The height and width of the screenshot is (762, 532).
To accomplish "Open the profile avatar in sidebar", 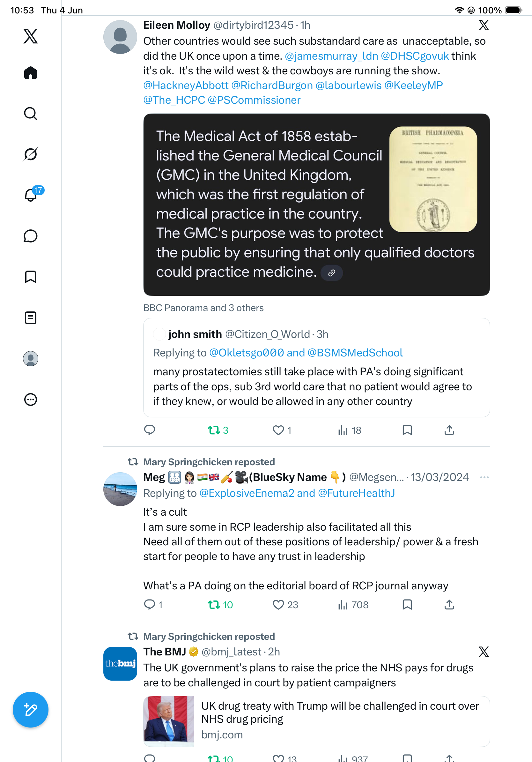I will point(31,358).
